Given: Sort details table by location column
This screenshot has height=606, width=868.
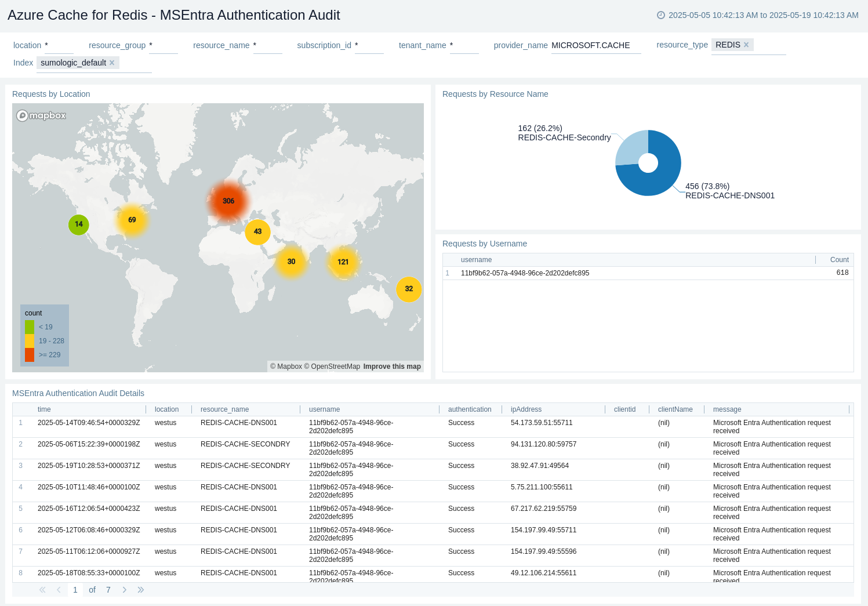Looking at the screenshot, I should 166,409.
